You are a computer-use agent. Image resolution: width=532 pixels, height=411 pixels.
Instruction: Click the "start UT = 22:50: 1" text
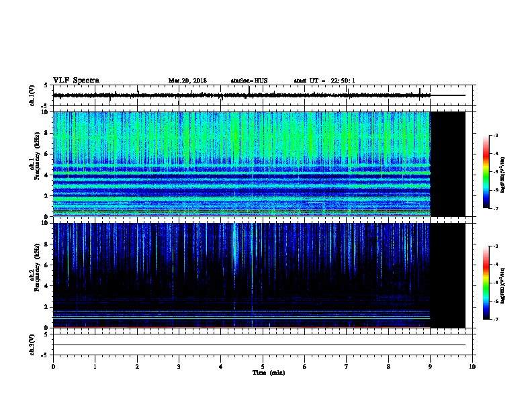coord(324,81)
